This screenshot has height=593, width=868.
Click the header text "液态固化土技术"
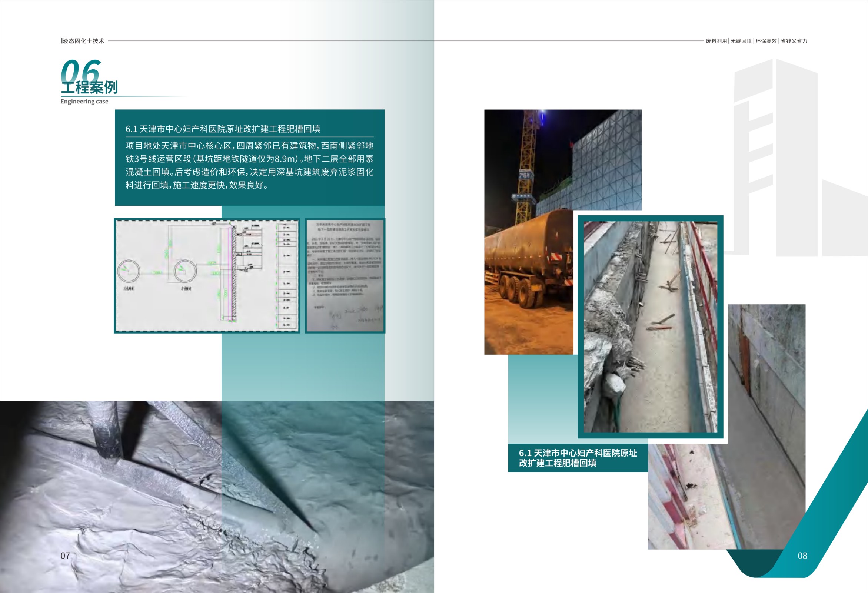click(x=83, y=41)
